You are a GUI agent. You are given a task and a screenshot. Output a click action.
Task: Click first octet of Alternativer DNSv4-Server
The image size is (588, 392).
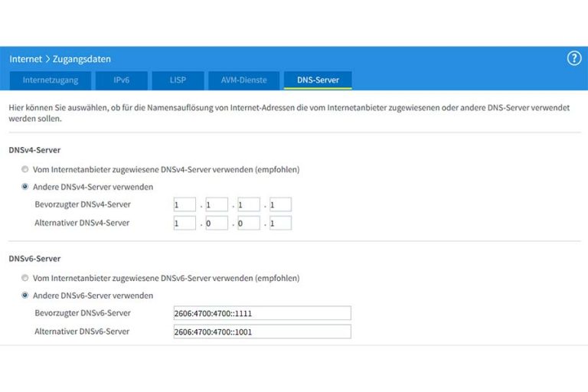[185, 223]
